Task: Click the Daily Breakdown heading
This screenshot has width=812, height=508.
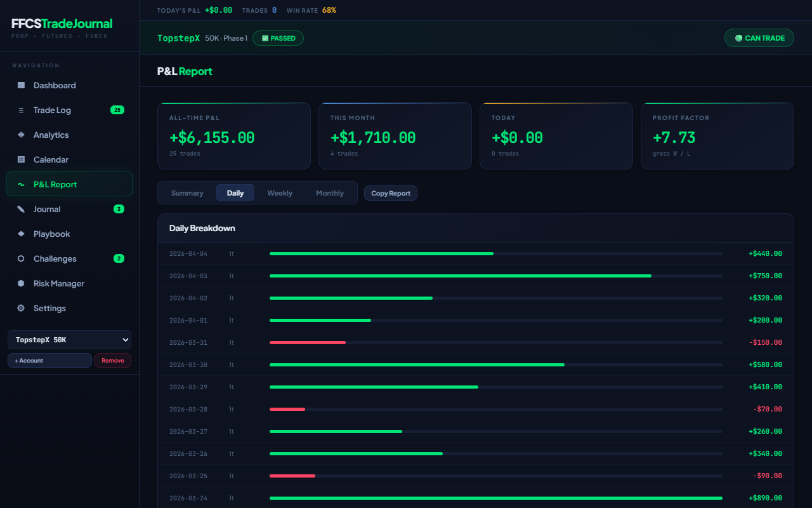Action: coord(202,228)
